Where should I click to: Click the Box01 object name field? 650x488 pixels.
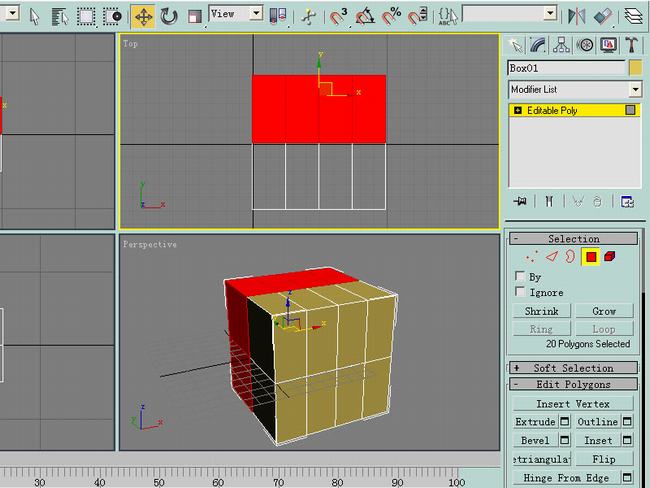(566, 68)
